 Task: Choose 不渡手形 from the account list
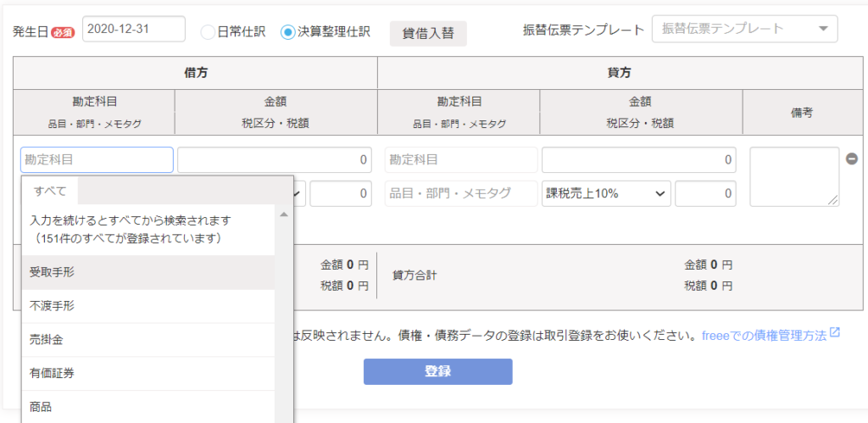148,306
